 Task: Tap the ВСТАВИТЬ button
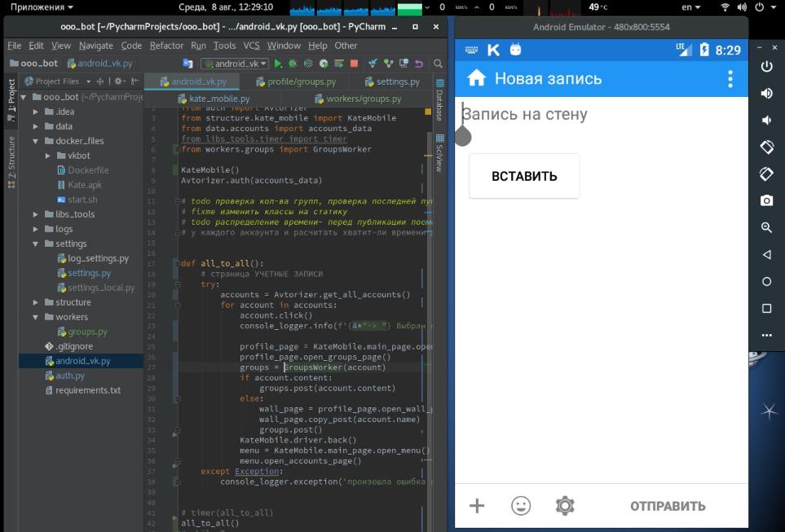pos(524,176)
